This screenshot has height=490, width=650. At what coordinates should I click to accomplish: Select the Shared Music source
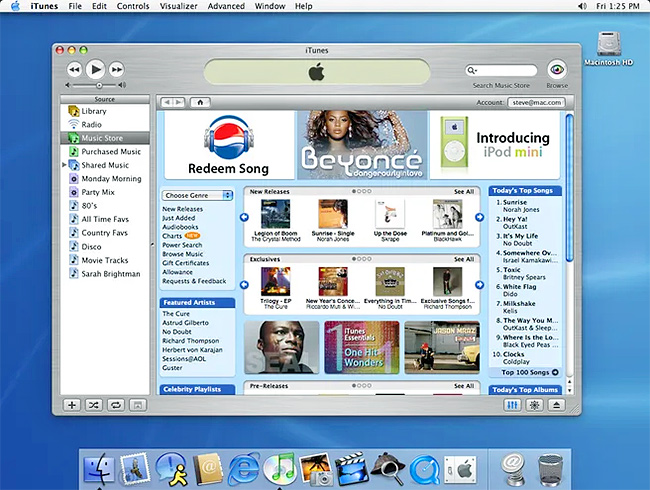(105, 165)
